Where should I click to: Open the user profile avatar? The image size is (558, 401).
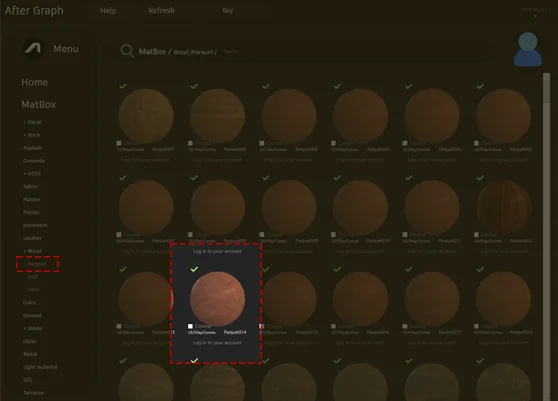tap(528, 49)
